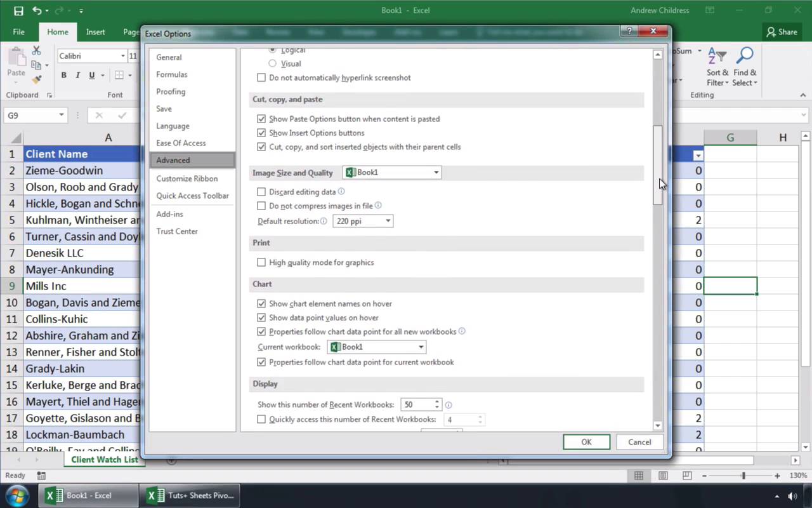Click the Page Break Preview icon in status bar
This screenshot has height=508, width=812.
(687, 476)
